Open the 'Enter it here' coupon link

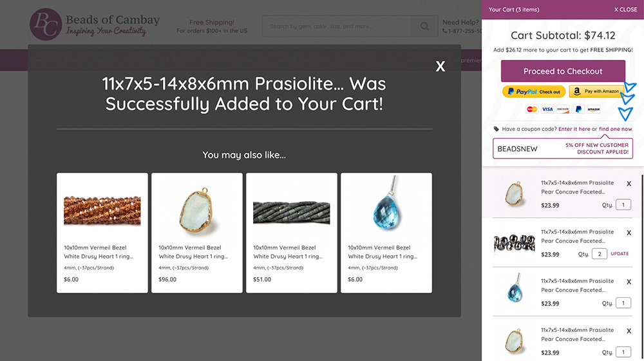tap(574, 129)
